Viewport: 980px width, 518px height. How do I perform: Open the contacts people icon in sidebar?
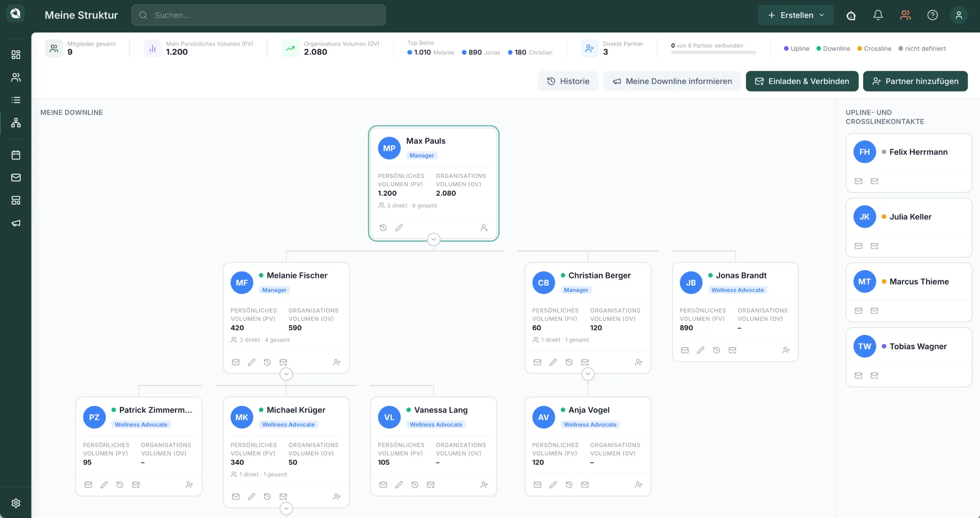point(16,77)
